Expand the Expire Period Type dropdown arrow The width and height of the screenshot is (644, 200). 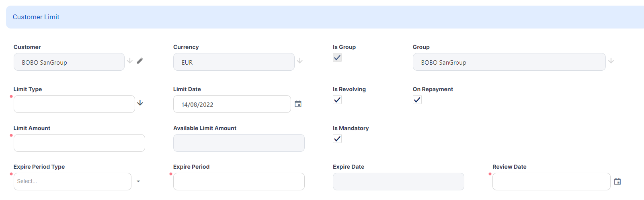pyautogui.click(x=138, y=182)
